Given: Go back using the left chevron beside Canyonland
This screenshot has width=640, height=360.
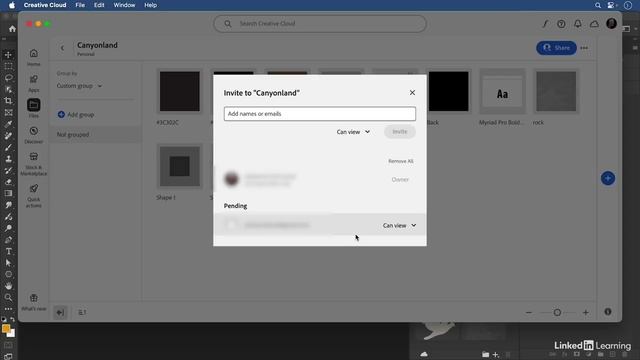Looking at the screenshot, I should point(62,48).
